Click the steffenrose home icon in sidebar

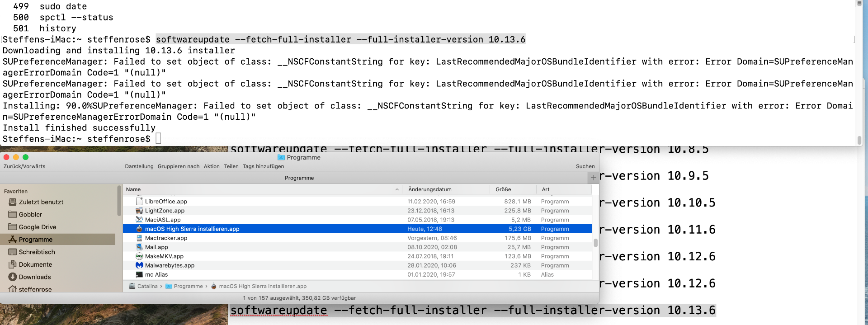tap(13, 289)
